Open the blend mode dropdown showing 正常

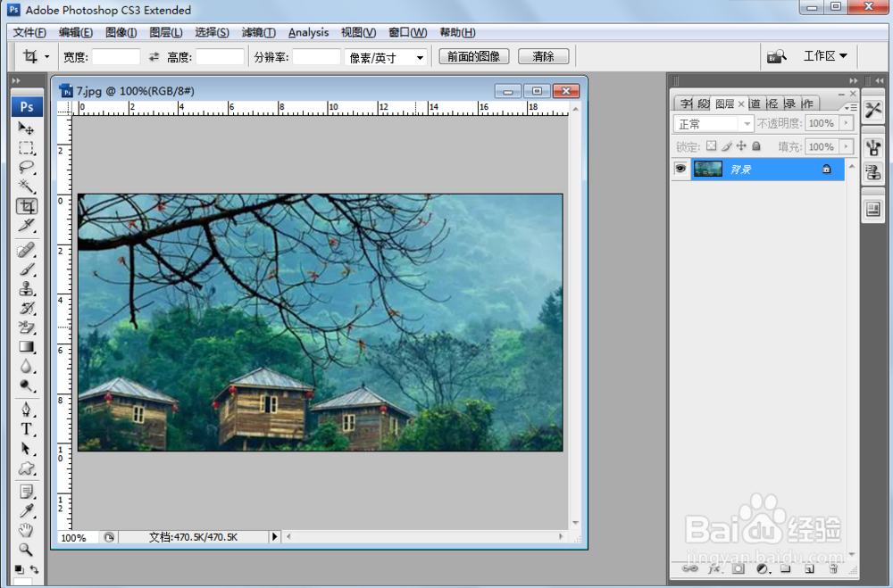coord(713,123)
